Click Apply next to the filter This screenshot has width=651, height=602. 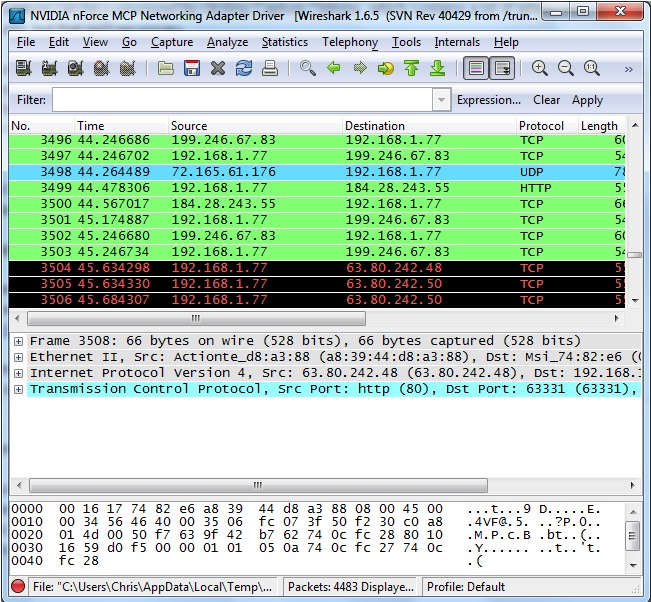587,100
